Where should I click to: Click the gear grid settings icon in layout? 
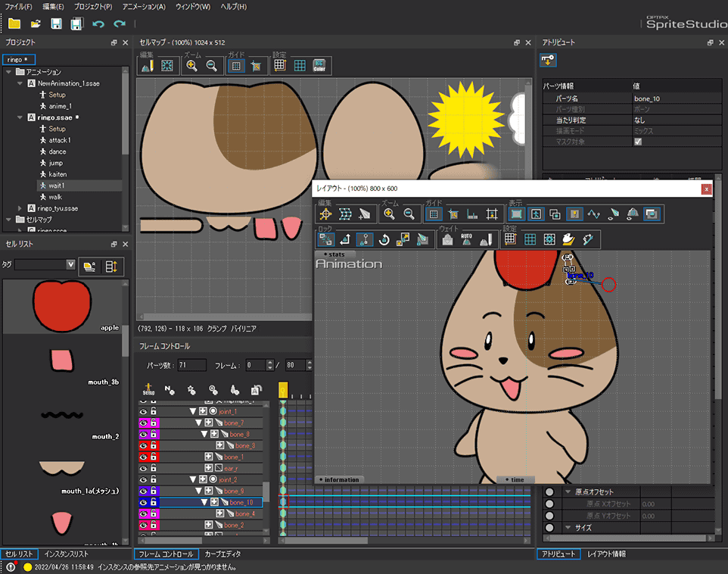[549, 239]
